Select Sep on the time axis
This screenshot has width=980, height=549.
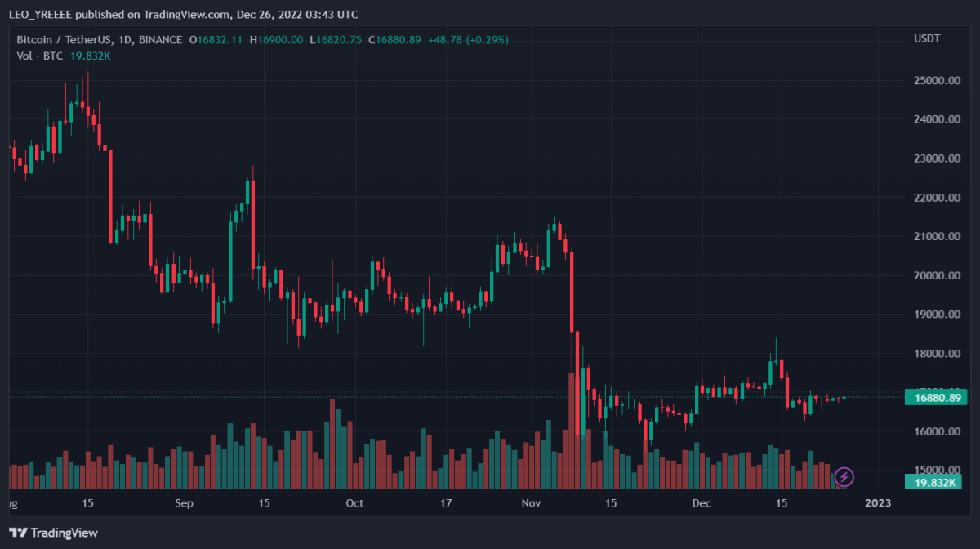(x=184, y=503)
